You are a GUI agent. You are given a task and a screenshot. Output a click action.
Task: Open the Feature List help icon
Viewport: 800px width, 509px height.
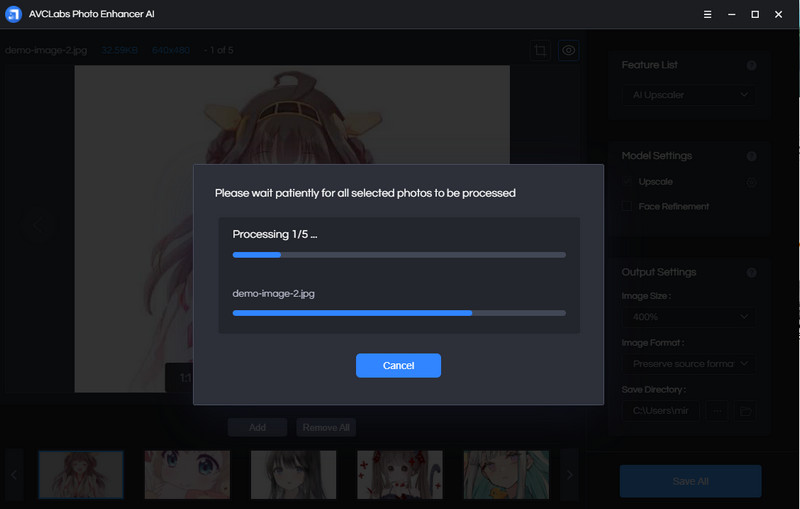(x=751, y=65)
